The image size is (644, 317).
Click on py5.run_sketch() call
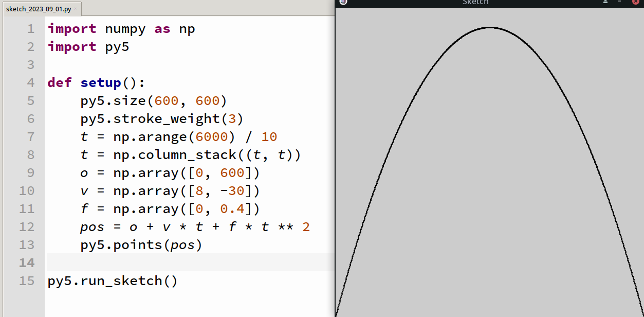[112, 280]
